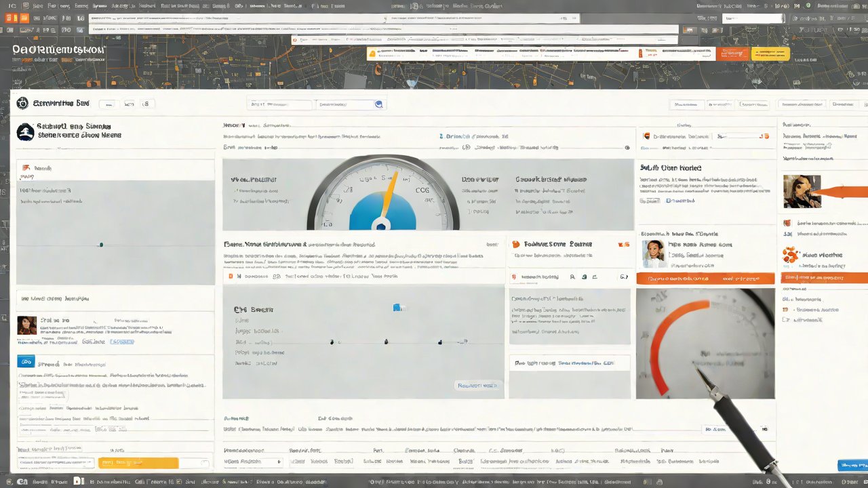Click the dark circular avatar in left sidebar
Screen dimensions: 868x488
click(25, 132)
